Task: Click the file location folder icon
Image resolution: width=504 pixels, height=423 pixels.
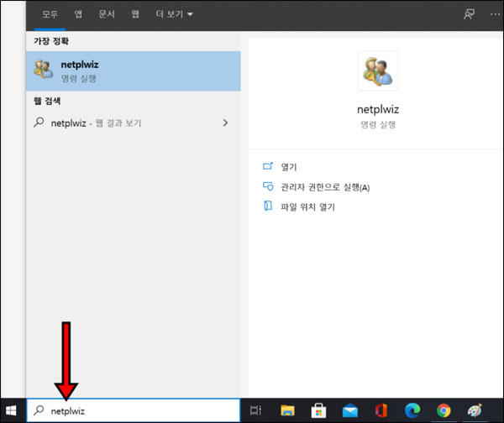Action: pyautogui.click(x=268, y=206)
